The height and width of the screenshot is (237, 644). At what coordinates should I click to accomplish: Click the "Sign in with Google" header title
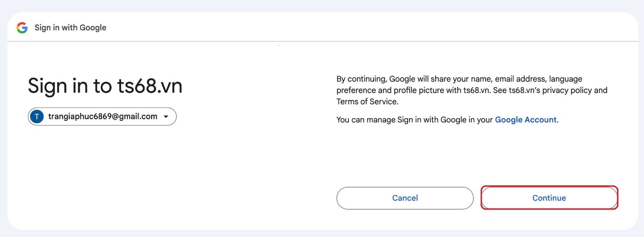pos(70,28)
